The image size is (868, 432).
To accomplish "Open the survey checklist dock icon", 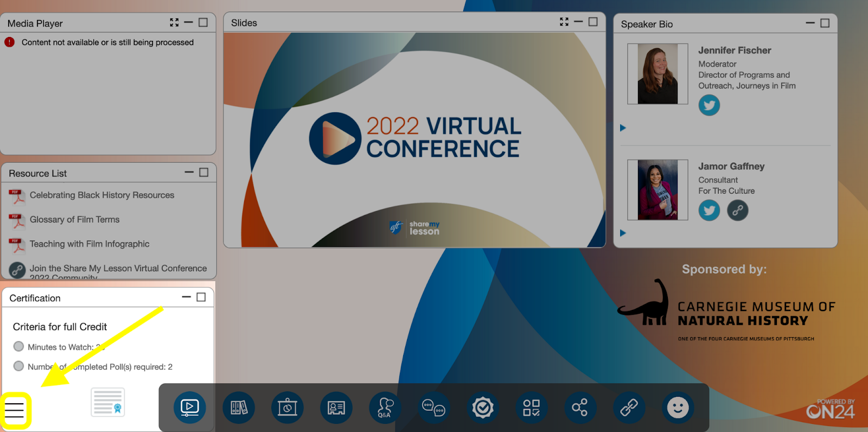I will coord(531,408).
